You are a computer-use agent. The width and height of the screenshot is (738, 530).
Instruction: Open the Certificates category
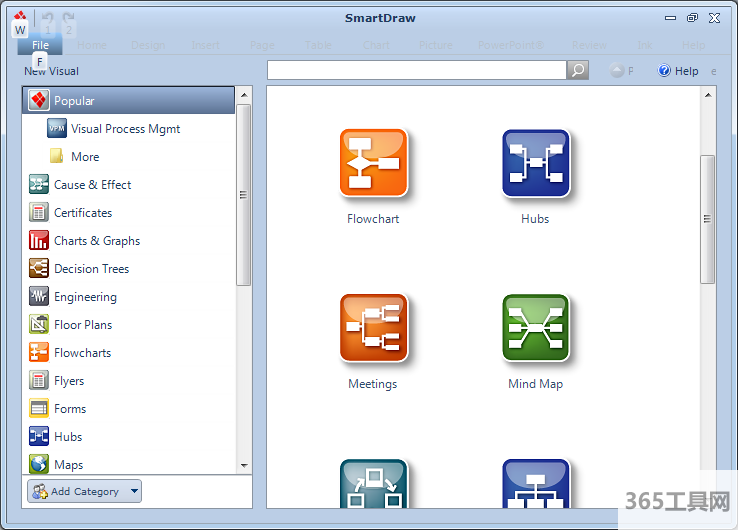(x=82, y=213)
